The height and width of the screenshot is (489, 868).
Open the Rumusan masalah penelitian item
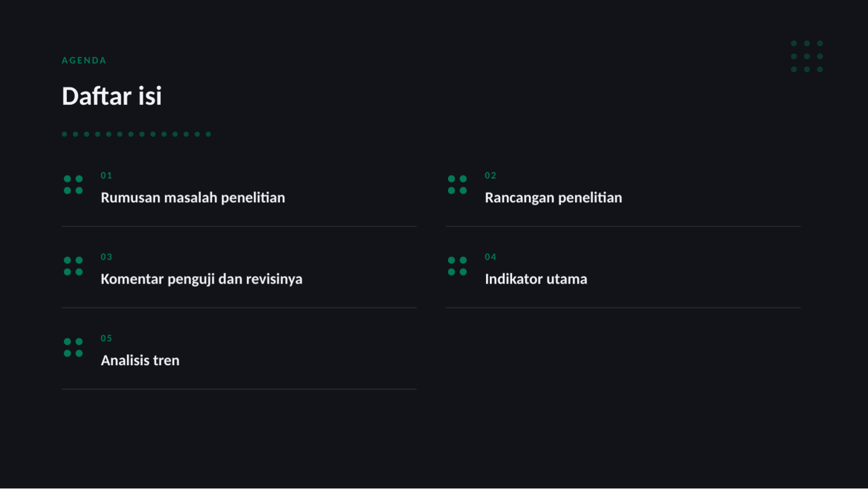tap(193, 198)
